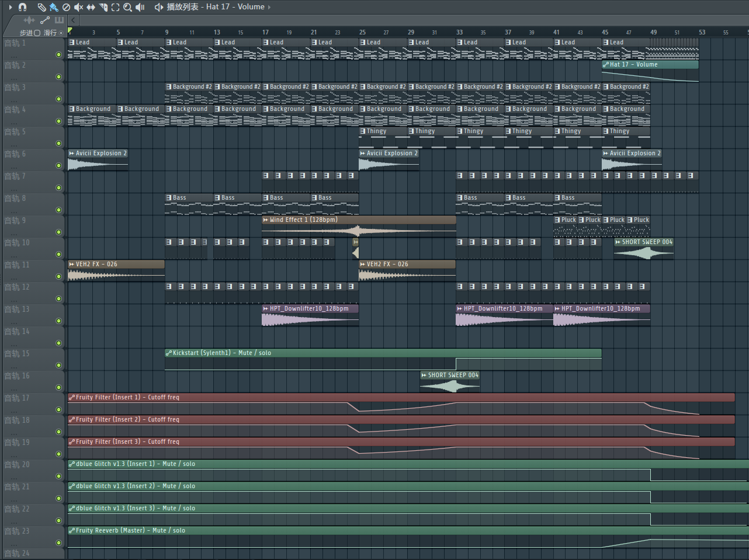Toggle the 步进 step checkbox

37,33
